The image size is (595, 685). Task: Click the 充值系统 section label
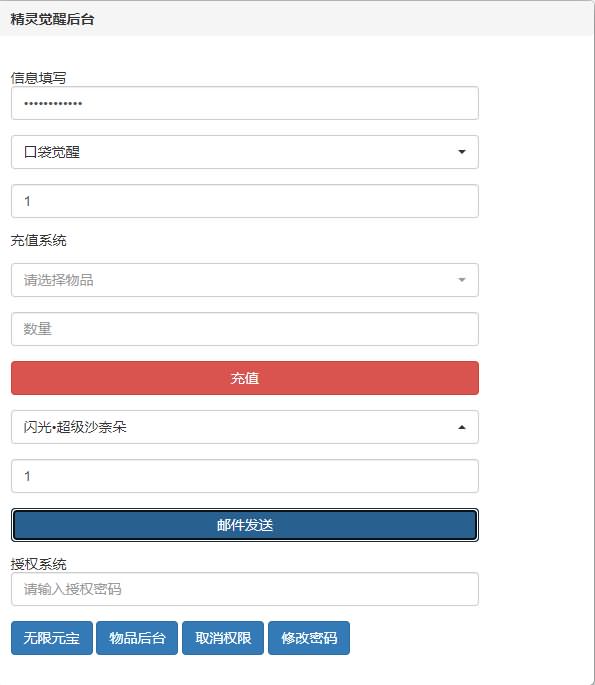pyautogui.click(x=38, y=240)
